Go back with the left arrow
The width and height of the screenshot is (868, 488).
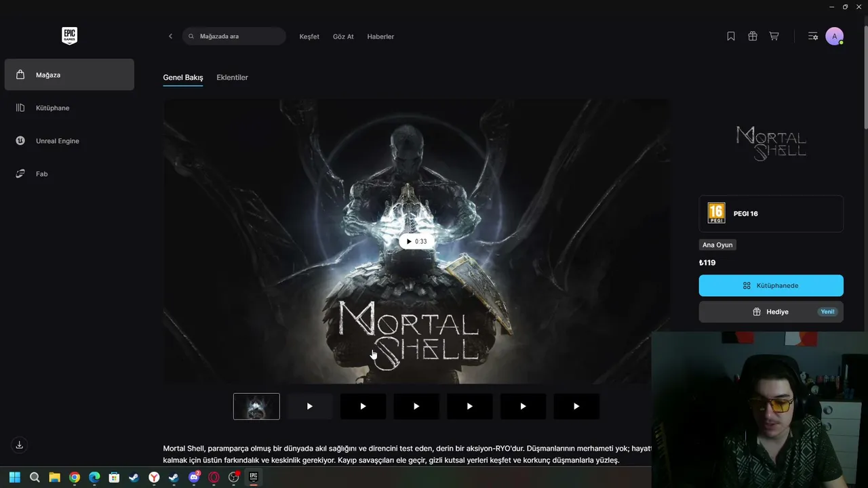click(x=170, y=37)
